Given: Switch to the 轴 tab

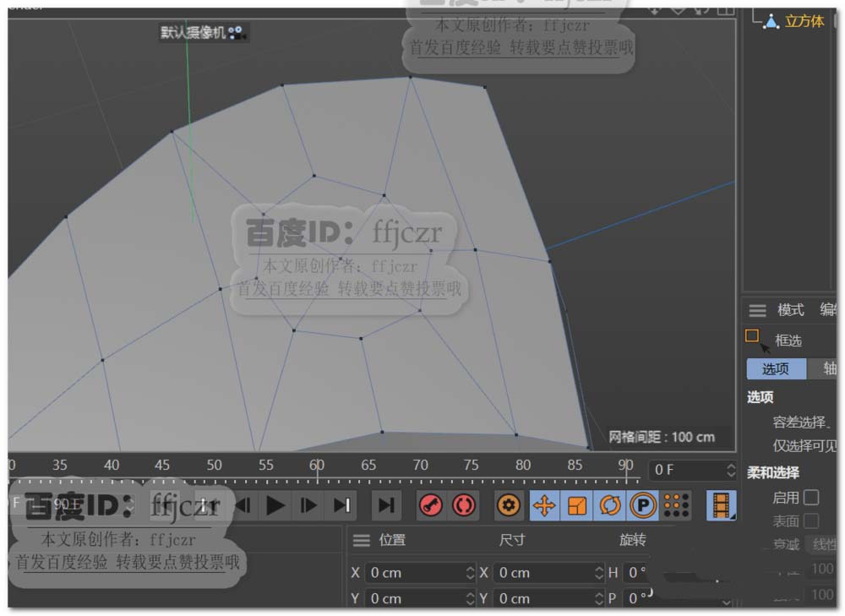Looking at the screenshot, I should click(822, 369).
